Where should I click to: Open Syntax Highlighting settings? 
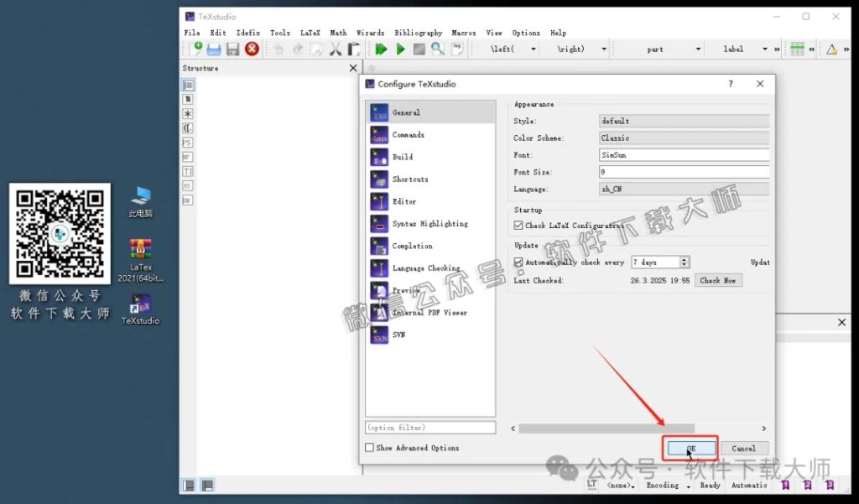pyautogui.click(x=429, y=224)
